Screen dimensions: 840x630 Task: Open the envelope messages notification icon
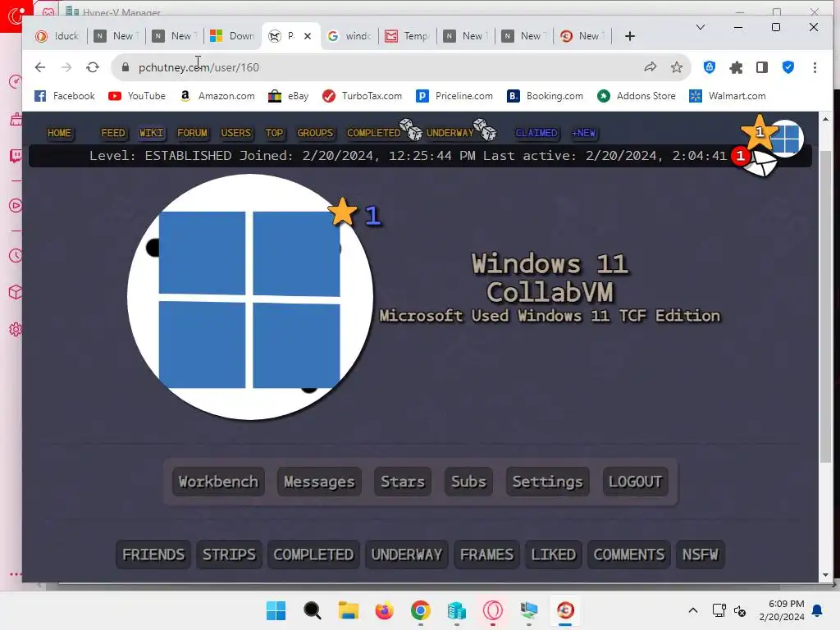[x=760, y=163]
